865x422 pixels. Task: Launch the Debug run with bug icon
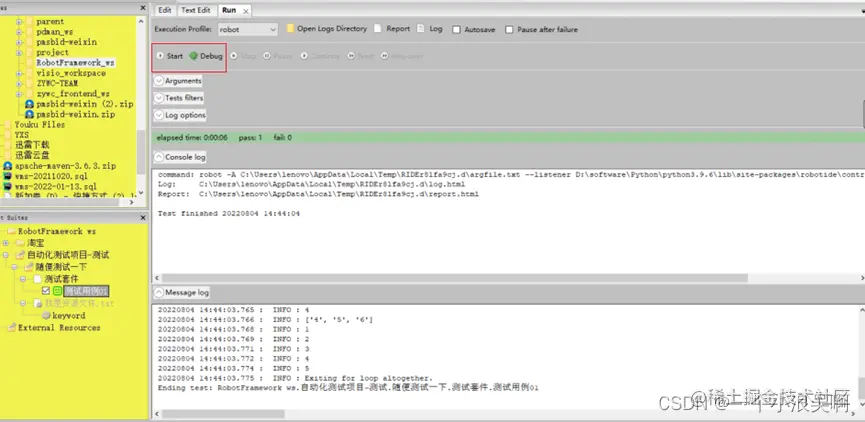[x=206, y=56]
